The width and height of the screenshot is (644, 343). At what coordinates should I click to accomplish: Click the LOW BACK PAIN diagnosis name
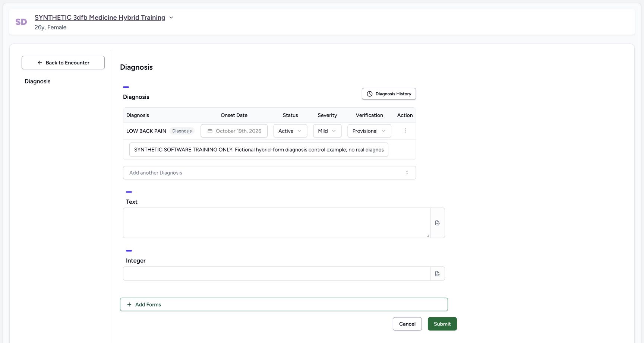point(146,131)
